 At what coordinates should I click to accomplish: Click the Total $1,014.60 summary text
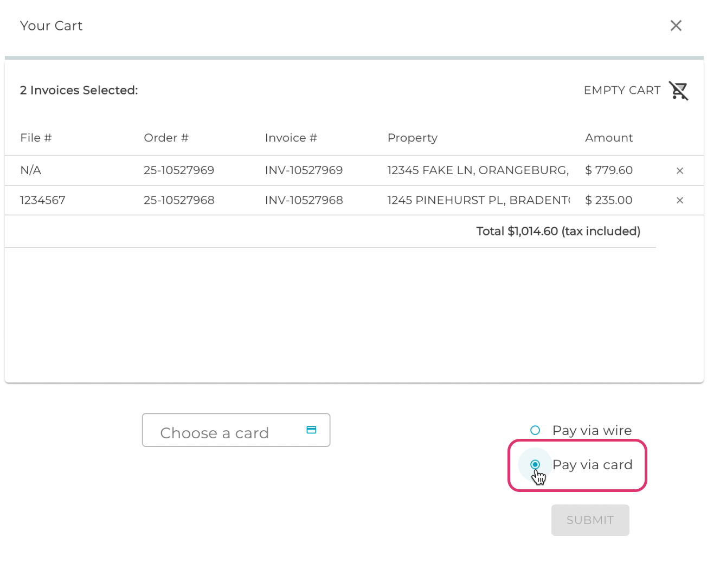click(558, 232)
